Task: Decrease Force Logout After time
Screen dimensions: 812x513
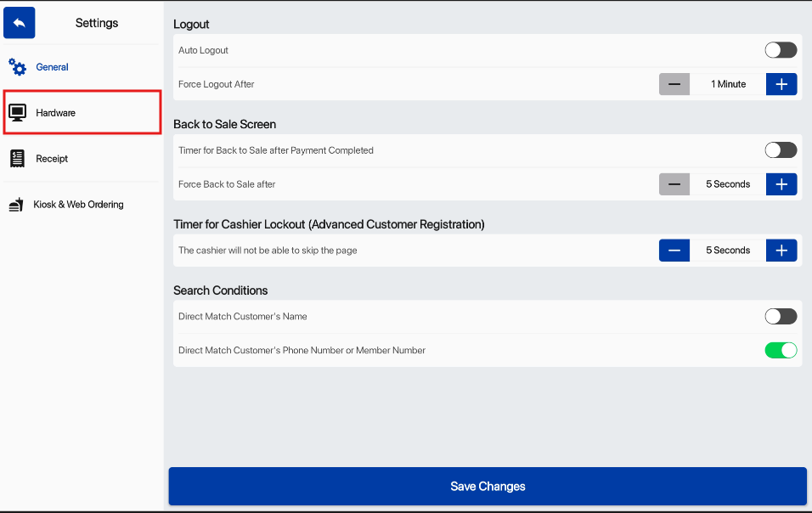Action: coord(674,84)
